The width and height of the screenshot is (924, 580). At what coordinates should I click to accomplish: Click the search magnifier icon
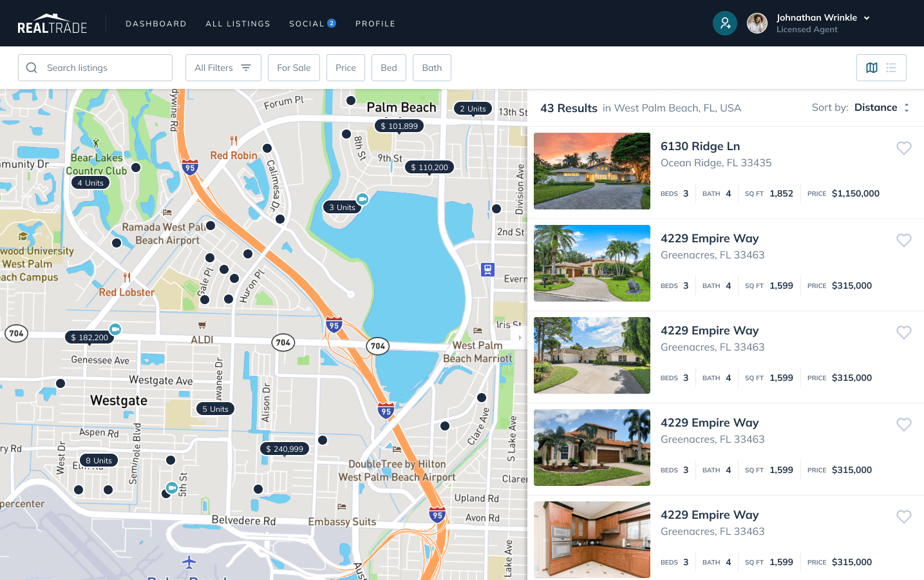[x=32, y=67]
